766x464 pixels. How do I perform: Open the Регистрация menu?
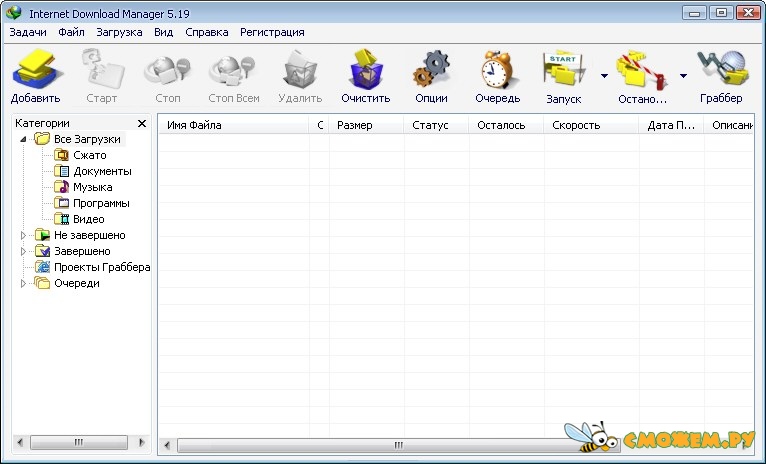pos(272,32)
